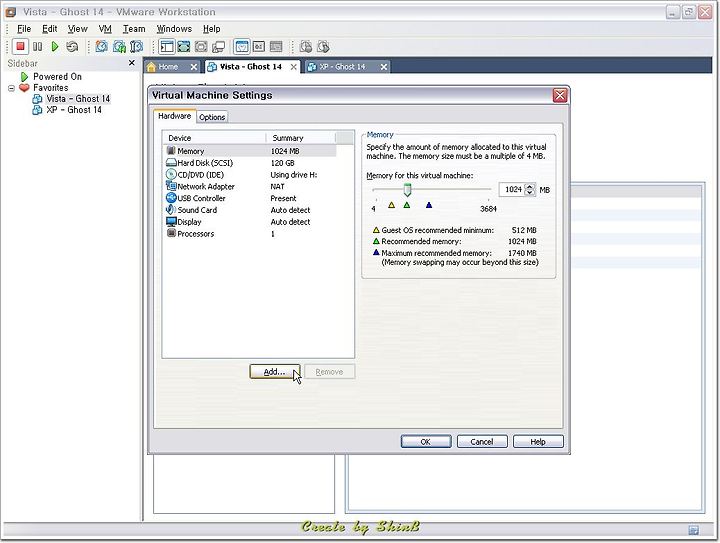This screenshot has height=543, width=720.
Task: Switch to the XP - Ghost 14 tab
Action: [342, 67]
